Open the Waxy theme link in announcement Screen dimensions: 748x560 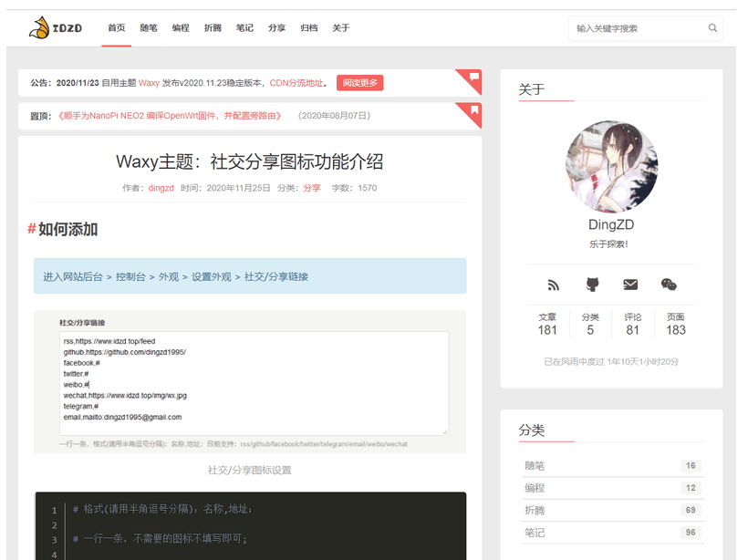pyautogui.click(x=149, y=83)
